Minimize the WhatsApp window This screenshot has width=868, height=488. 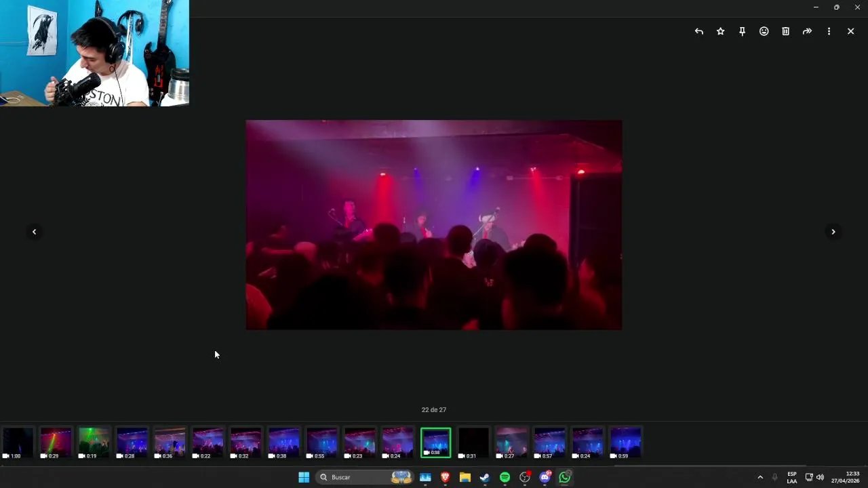816,7
